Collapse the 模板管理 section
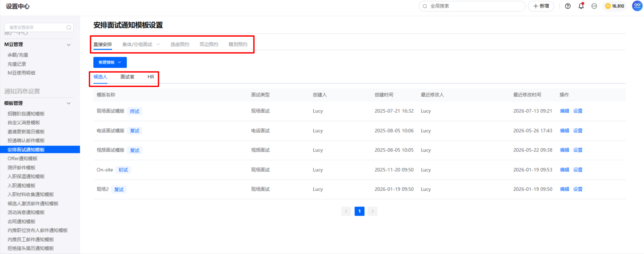The height and width of the screenshot is (254, 644). [69, 103]
